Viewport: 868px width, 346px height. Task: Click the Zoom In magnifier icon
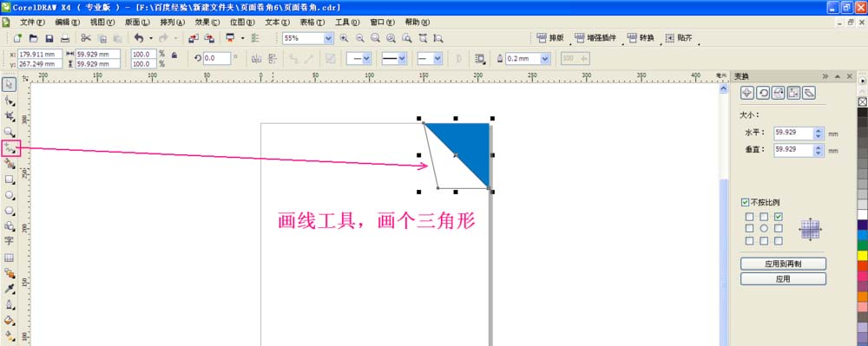[345, 38]
